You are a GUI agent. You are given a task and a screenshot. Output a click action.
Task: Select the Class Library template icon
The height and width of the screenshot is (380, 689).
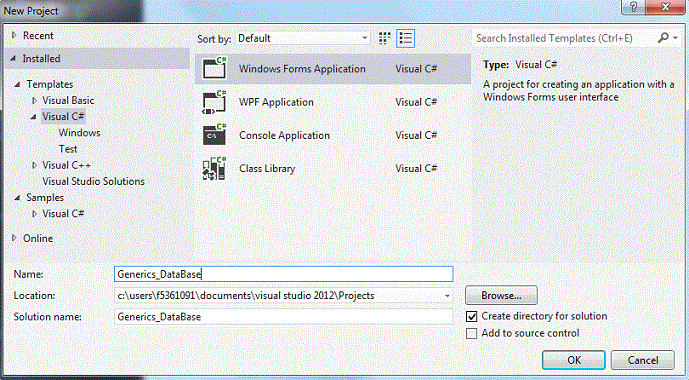tap(214, 168)
